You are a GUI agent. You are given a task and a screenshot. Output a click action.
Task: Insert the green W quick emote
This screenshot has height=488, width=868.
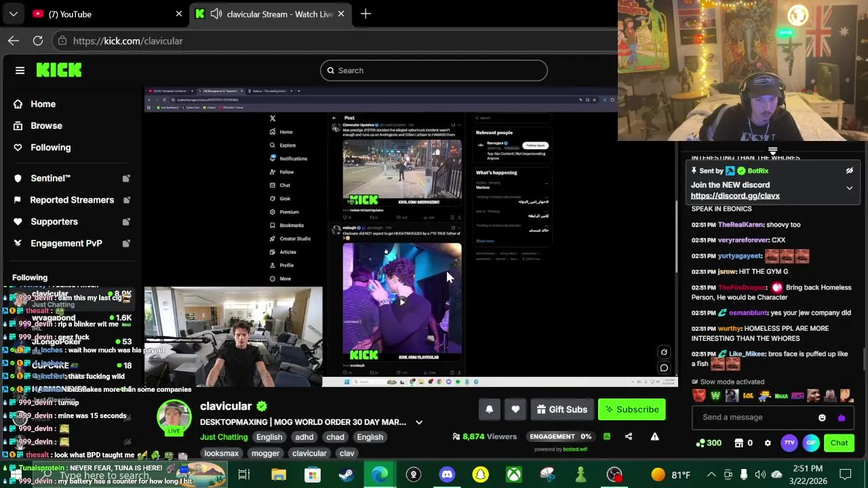click(x=715, y=396)
